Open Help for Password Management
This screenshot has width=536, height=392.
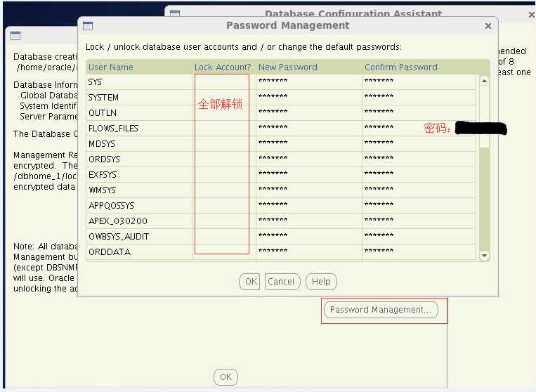click(321, 282)
